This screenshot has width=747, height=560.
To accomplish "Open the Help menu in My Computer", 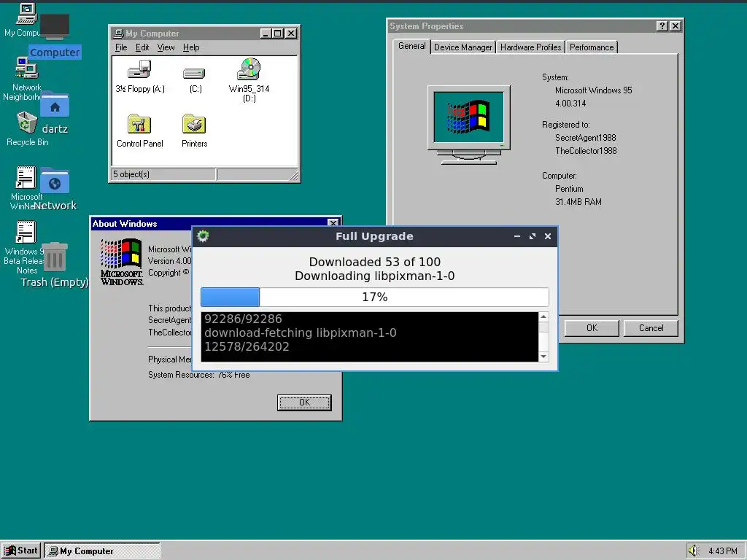I will pos(191,47).
